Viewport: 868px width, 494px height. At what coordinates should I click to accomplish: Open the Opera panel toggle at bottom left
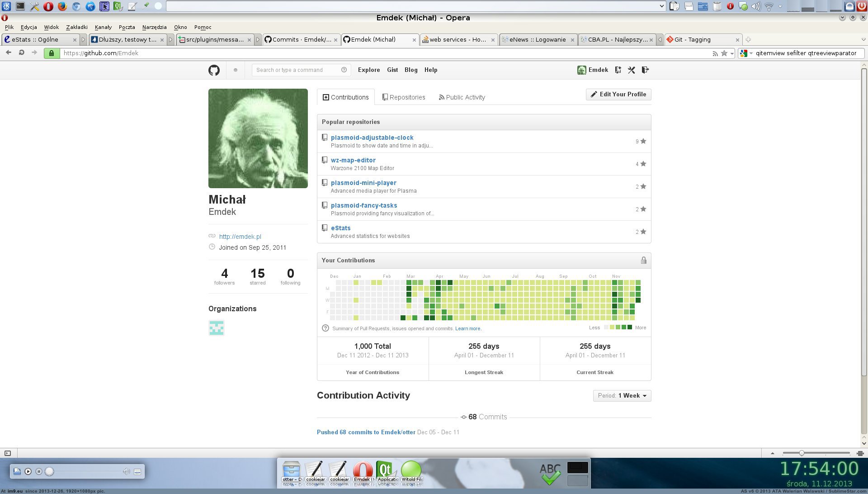(x=8, y=453)
